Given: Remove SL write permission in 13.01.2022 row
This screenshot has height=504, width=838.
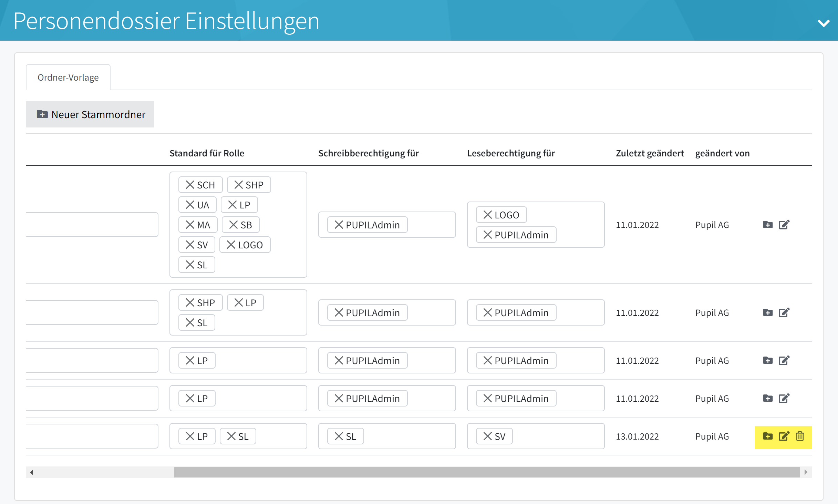Looking at the screenshot, I should [x=339, y=436].
